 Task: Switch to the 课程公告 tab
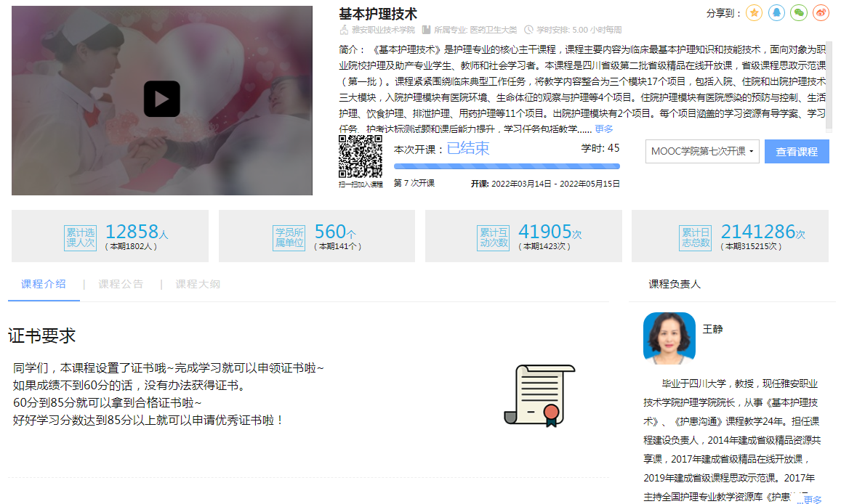click(121, 284)
